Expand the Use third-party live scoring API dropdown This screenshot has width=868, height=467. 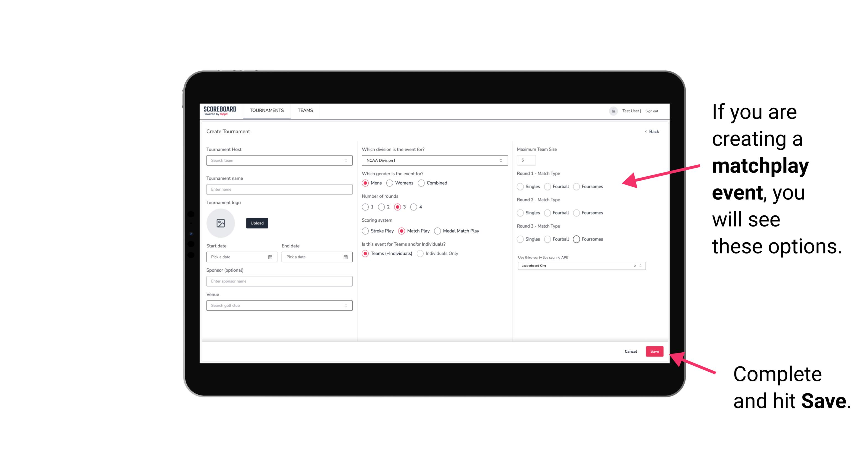pos(640,265)
